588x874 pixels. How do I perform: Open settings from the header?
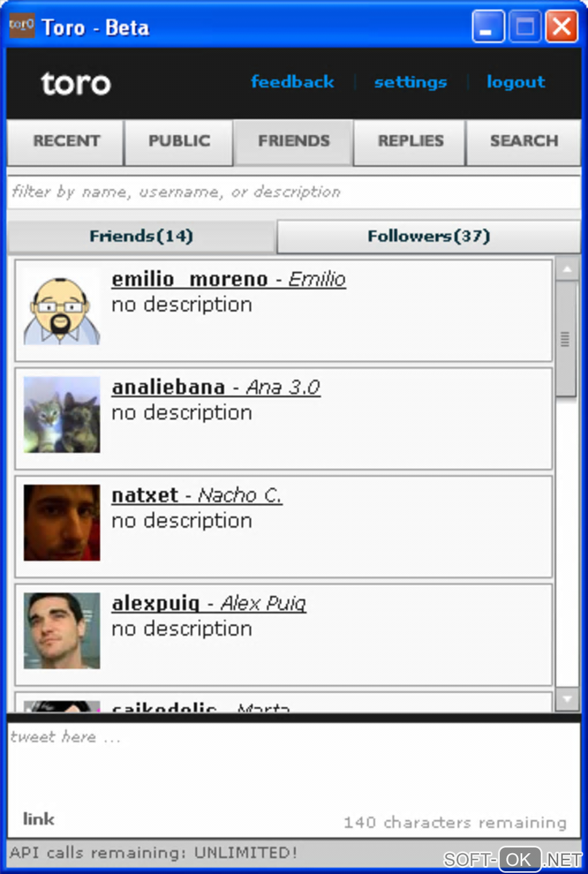pyautogui.click(x=410, y=82)
